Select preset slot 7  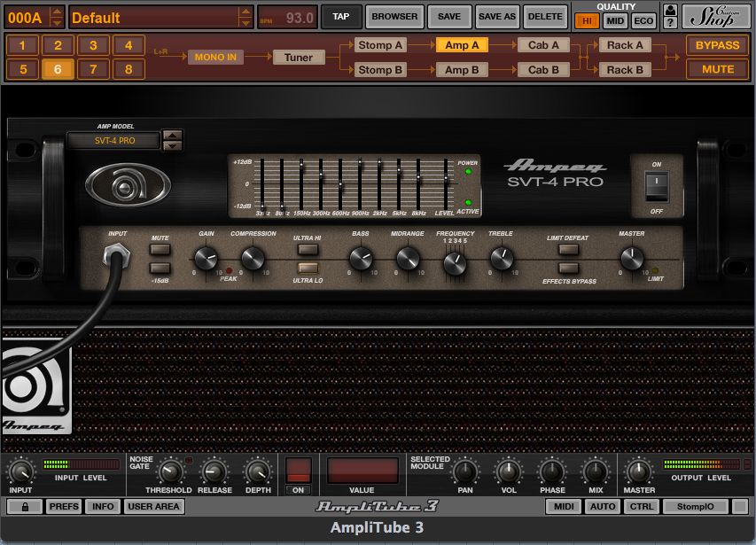(93, 69)
